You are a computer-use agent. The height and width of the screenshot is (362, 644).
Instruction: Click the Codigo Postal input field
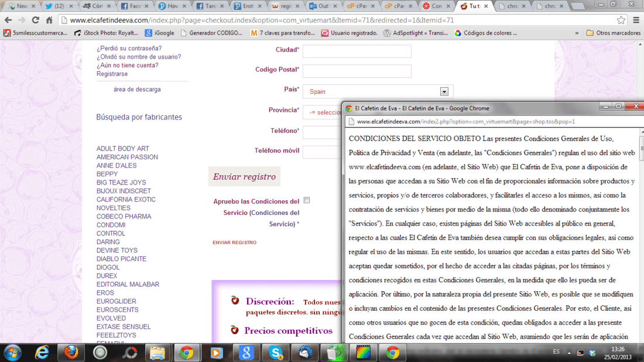click(357, 71)
